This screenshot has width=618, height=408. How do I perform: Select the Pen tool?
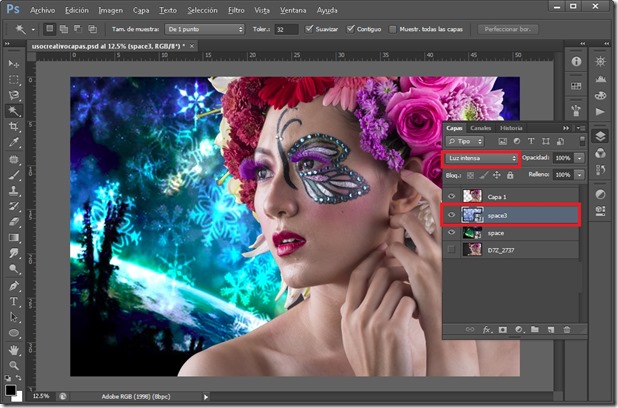pos(14,286)
